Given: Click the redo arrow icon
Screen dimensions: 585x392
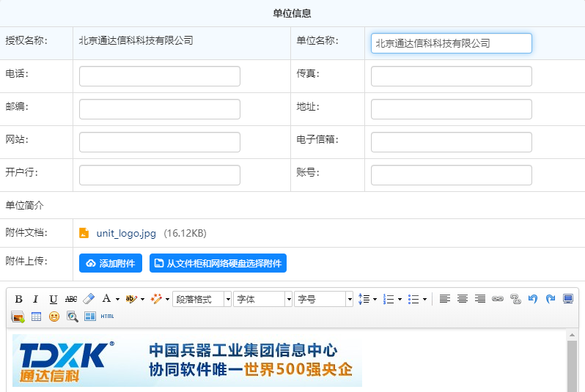Looking at the screenshot, I should pos(551,299).
